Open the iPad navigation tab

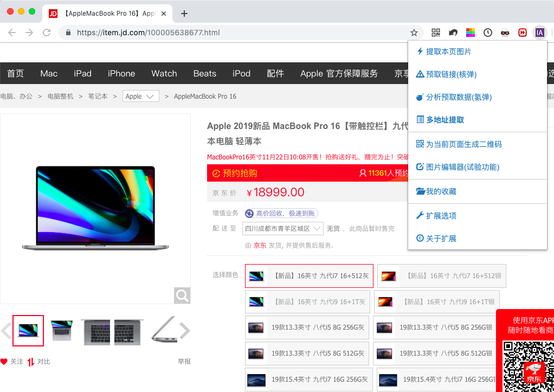83,74
